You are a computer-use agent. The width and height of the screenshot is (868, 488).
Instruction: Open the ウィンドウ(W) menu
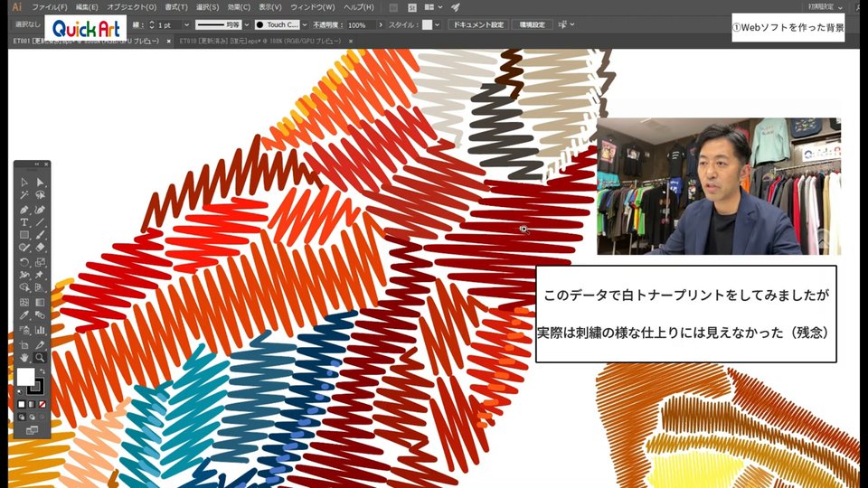313,7
